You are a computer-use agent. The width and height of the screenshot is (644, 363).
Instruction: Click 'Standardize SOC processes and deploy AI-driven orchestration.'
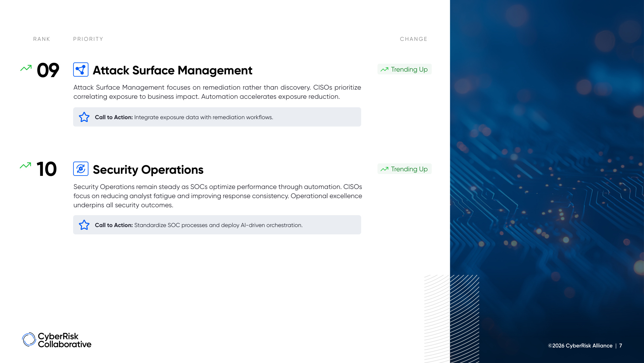click(x=218, y=225)
